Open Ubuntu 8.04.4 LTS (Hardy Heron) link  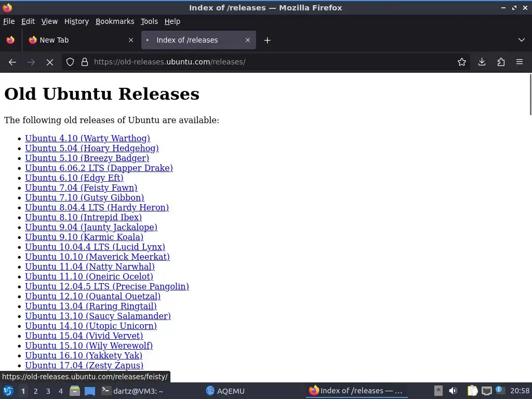pyautogui.click(x=97, y=207)
